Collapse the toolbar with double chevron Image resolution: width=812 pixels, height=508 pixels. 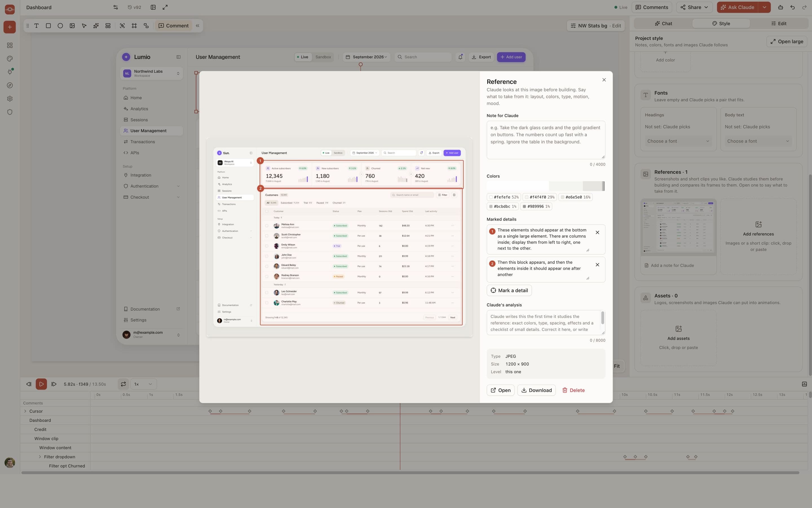[x=198, y=25]
